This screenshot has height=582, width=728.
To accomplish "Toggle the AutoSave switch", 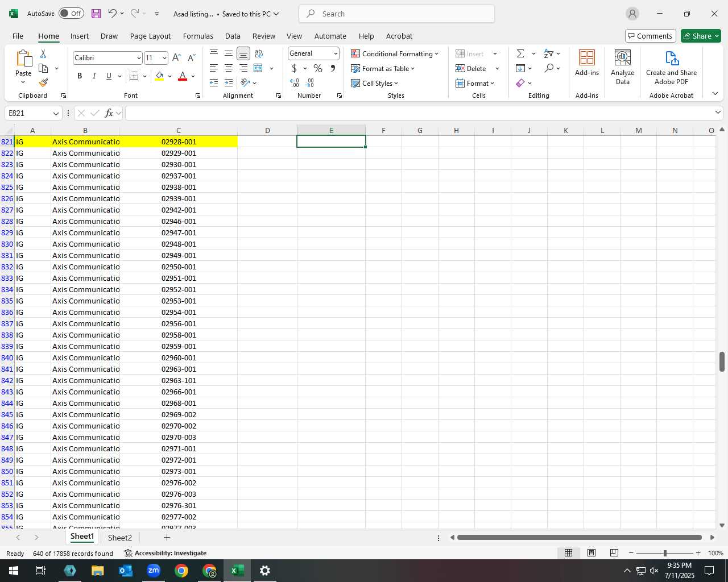I will pyautogui.click(x=71, y=14).
